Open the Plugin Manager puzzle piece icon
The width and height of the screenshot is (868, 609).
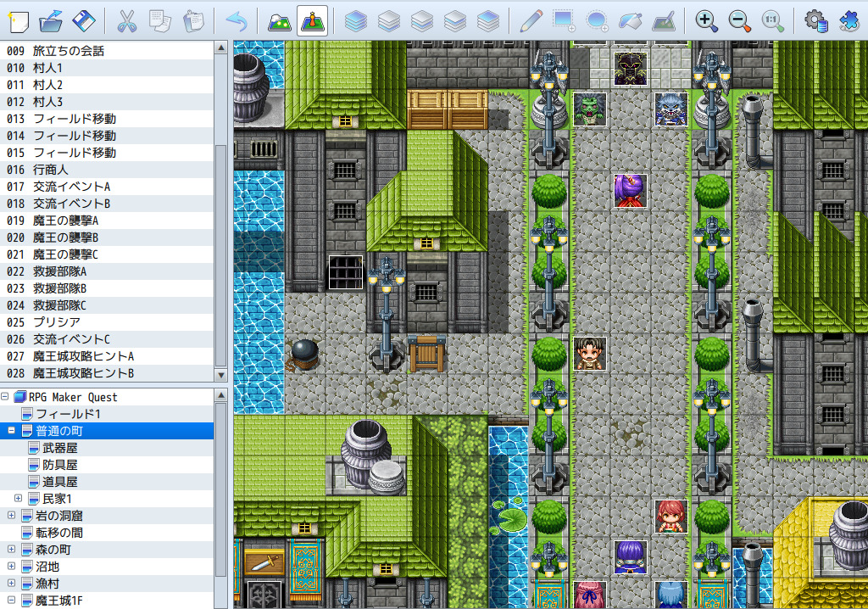tap(849, 20)
